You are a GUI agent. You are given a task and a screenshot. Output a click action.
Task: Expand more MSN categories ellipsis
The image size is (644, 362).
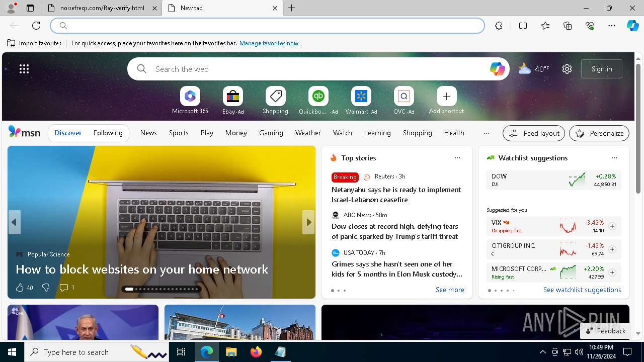(486, 133)
